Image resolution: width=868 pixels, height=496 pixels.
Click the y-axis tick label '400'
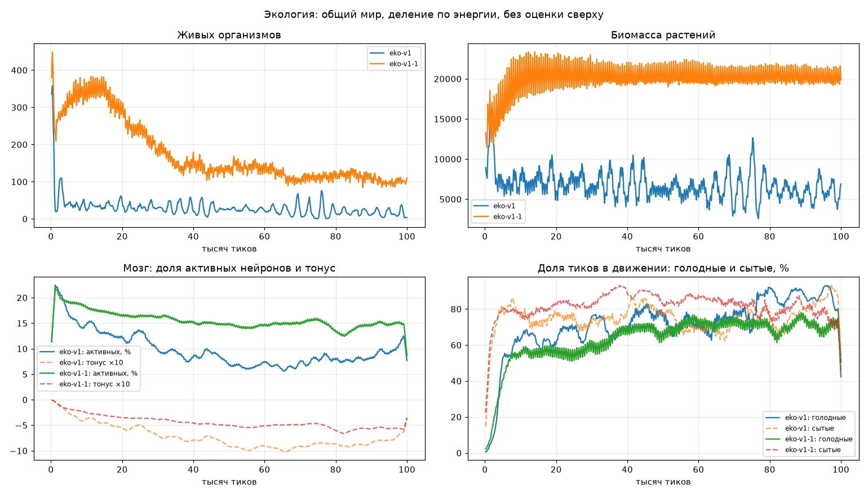pyautogui.click(x=19, y=70)
